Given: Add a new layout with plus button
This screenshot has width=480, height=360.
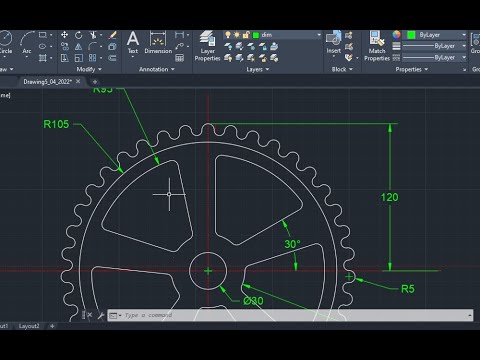Looking at the screenshot, I should coord(52,326).
